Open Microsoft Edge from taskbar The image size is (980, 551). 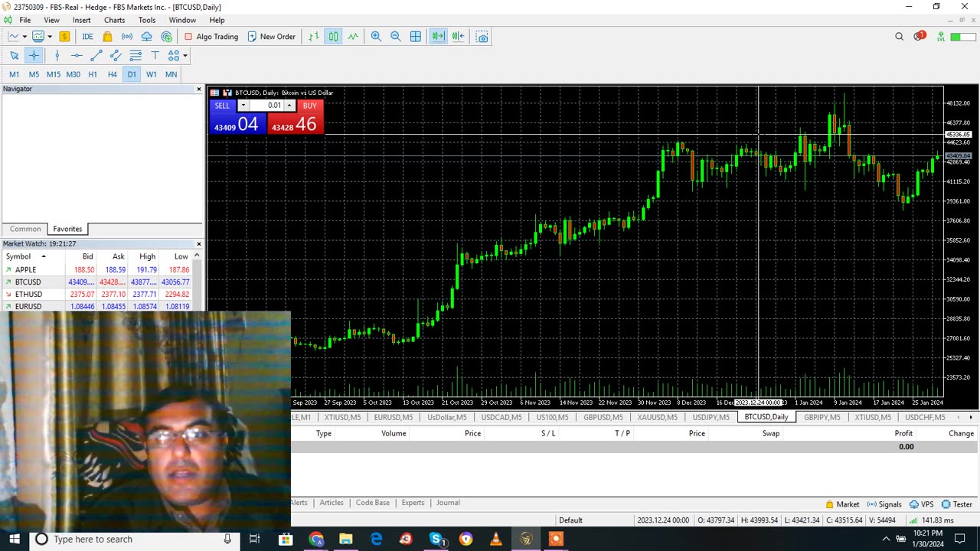(376, 539)
